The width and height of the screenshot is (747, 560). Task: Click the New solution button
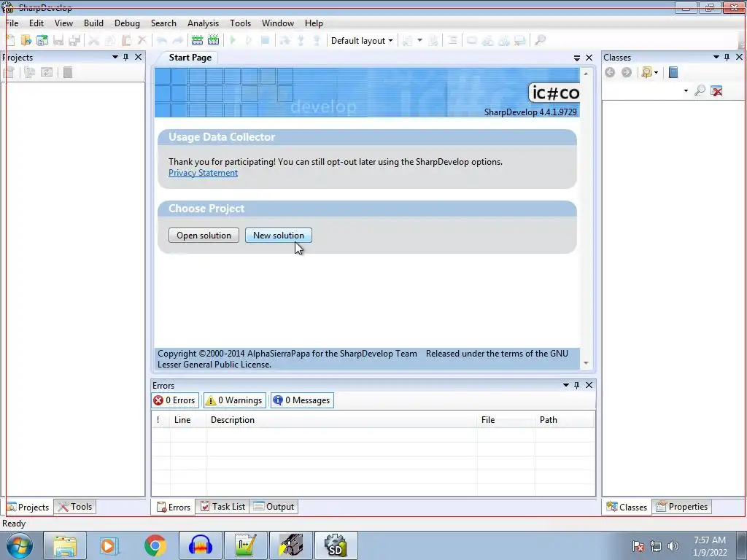click(278, 236)
